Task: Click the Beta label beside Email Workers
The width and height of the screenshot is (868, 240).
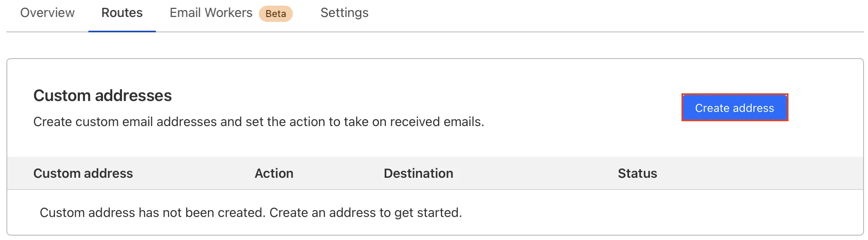Action: pyautogui.click(x=276, y=14)
